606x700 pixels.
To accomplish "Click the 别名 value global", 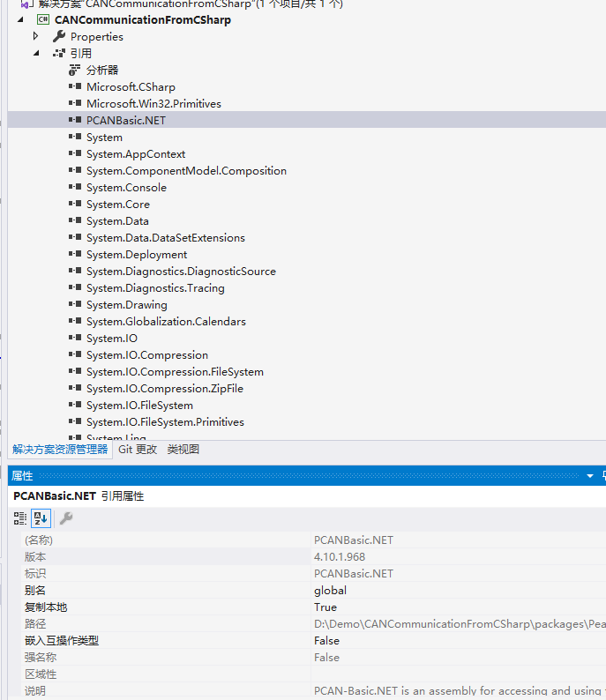I will (331, 590).
